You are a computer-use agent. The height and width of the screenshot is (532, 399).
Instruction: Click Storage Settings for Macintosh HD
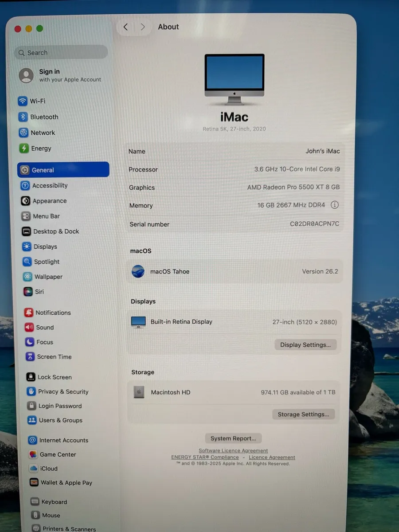pyautogui.click(x=303, y=414)
